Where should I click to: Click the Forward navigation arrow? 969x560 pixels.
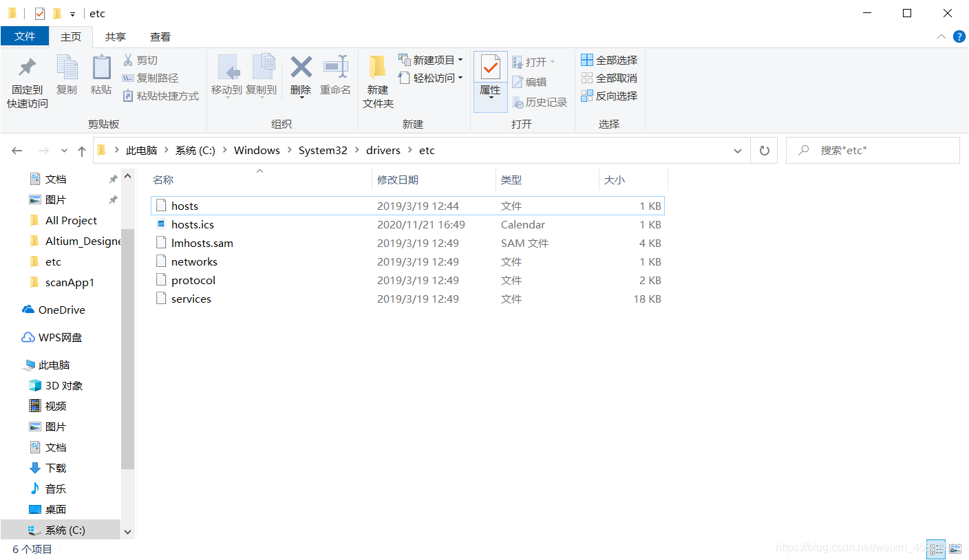click(43, 151)
